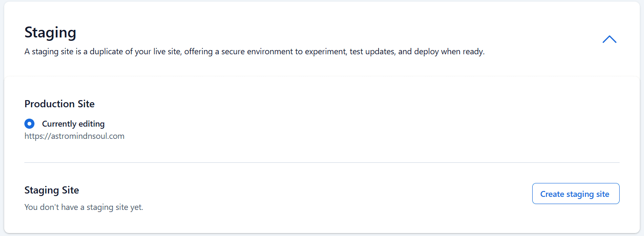
Task: Collapse the Staging section with the chevron
Action: [x=609, y=40]
